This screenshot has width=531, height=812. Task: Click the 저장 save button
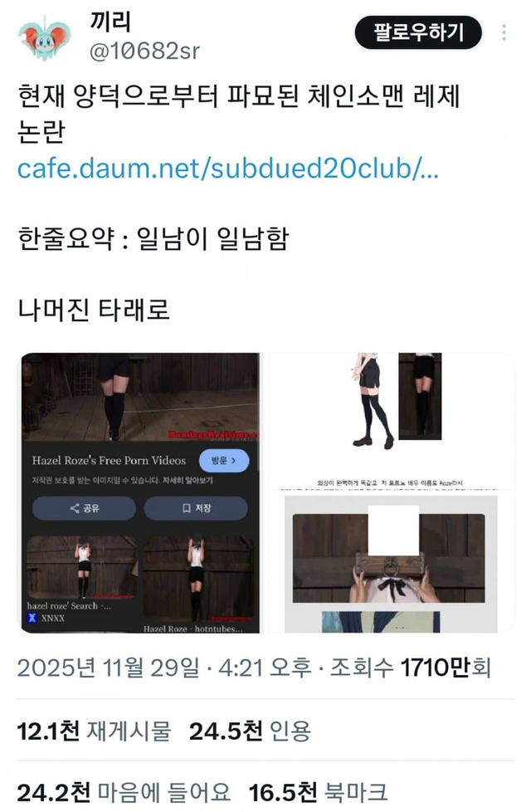pos(196,508)
